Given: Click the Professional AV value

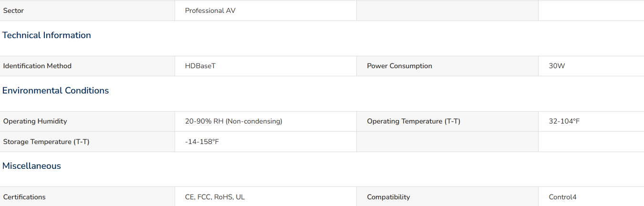Looking at the screenshot, I should point(210,10).
